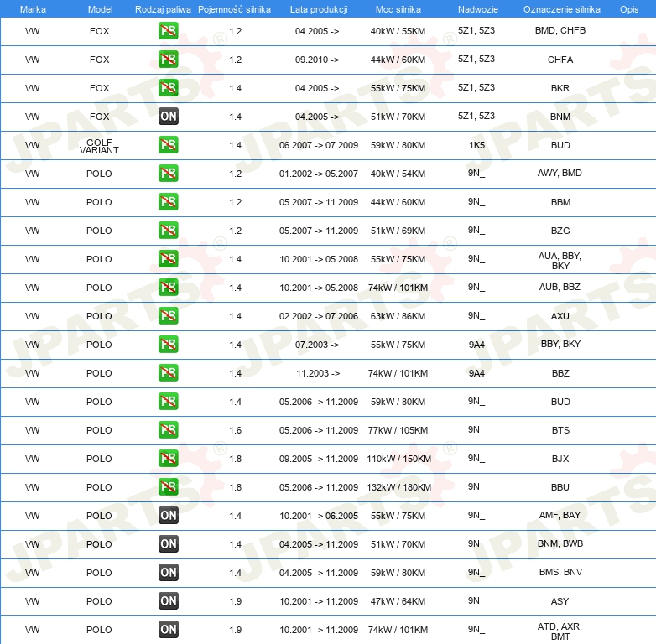Click petrol icon in GOLF VARIANT row

pos(168,145)
